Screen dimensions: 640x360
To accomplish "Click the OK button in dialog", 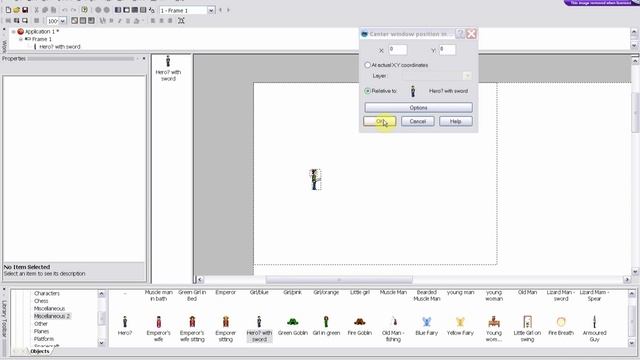I will (380, 121).
